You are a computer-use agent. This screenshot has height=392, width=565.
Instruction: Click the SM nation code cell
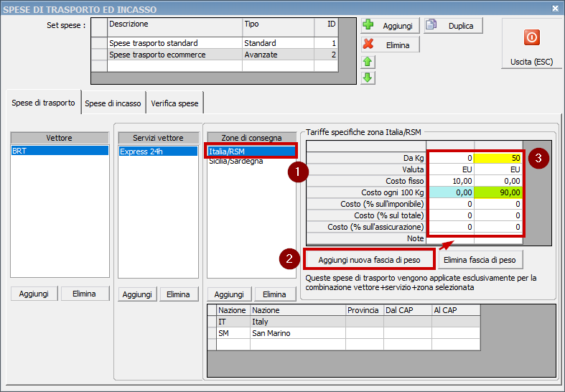pyautogui.click(x=233, y=333)
